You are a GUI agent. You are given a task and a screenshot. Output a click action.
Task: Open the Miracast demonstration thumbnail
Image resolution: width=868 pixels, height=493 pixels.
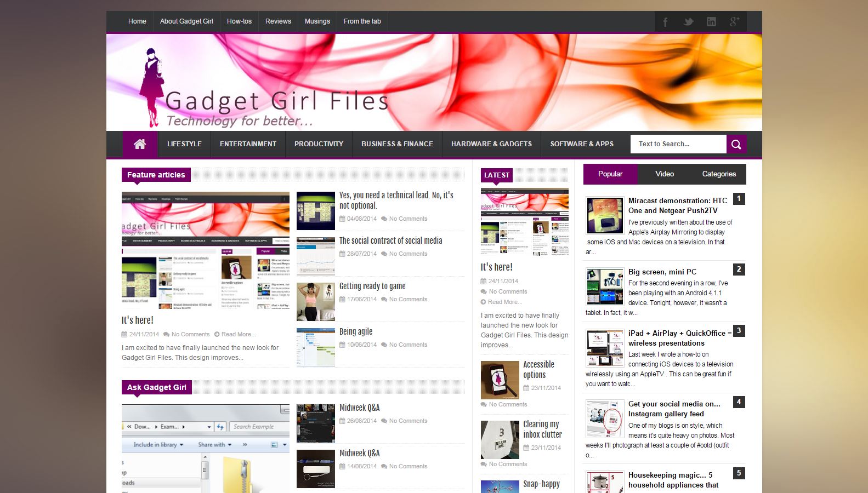605,216
